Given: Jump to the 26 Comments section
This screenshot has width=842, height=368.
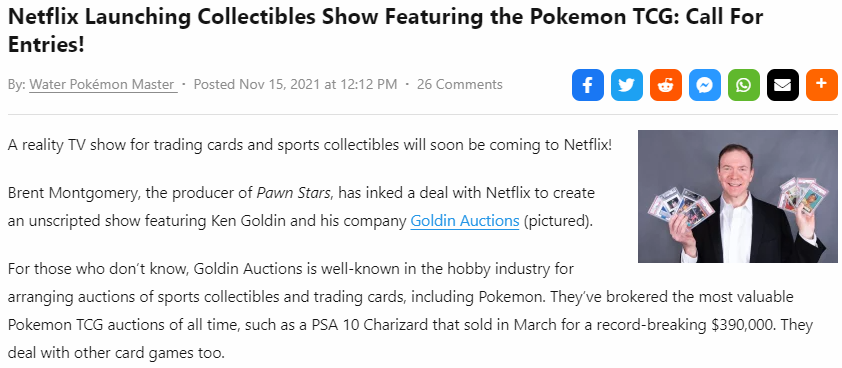Looking at the screenshot, I should point(460,84).
